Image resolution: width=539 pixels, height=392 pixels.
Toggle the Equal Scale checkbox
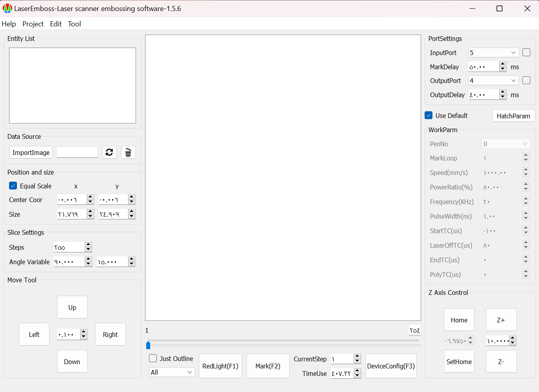[x=13, y=186]
